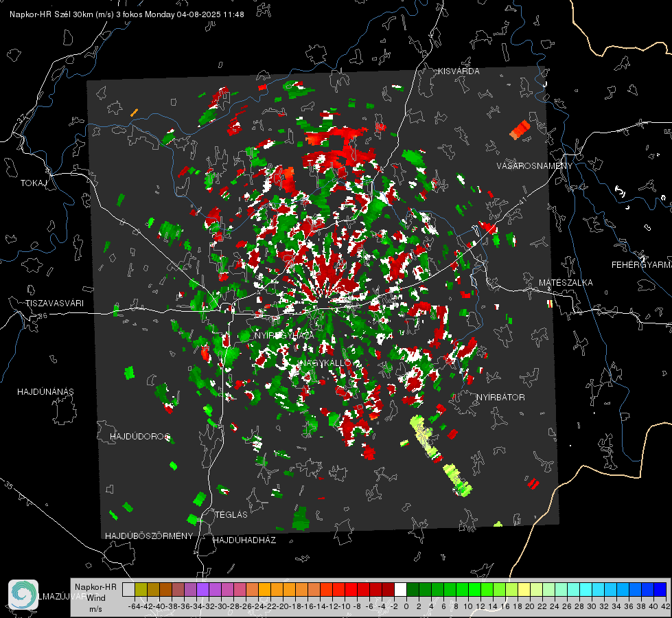
Task: Click the NYÍRBÁTOR city label
Action: pyautogui.click(x=500, y=397)
